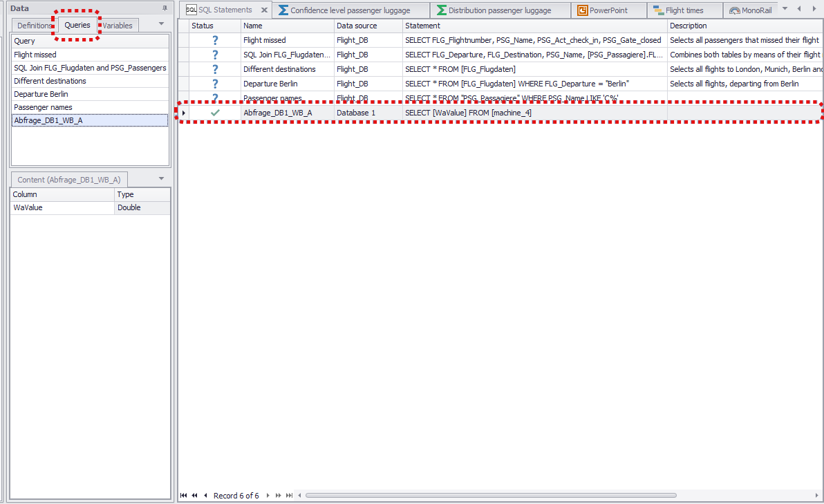The image size is (824, 504).
Task: Click the Type header in Content panel
Action: point(142,194)
